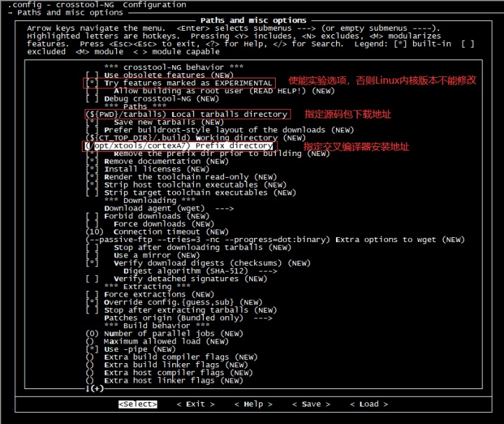The width and height of the screenshot is (504, 424).
Task: Edit Extra host compiler flags
Action: click(169, 373)
